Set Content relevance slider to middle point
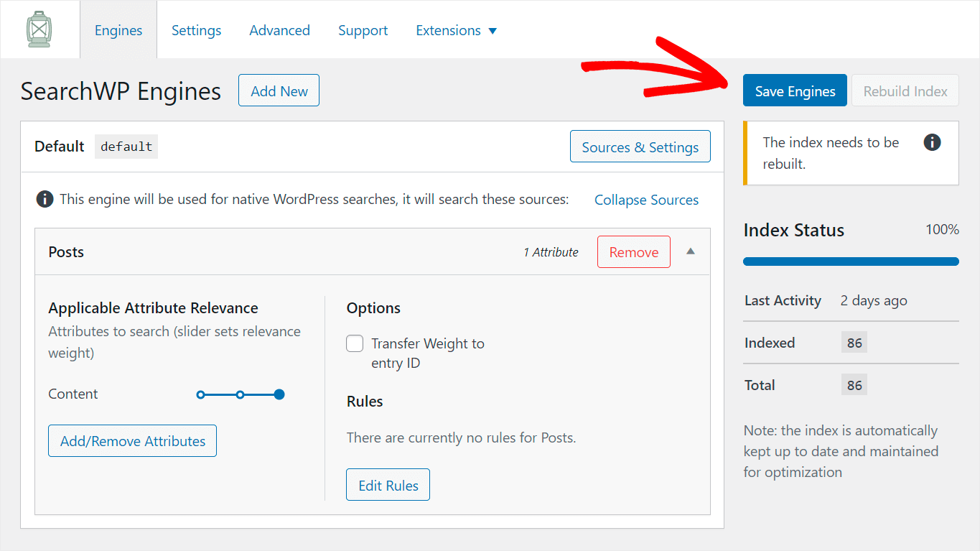Image resolution: width=980 pixels, height=551 pixels. coord(240,394)
